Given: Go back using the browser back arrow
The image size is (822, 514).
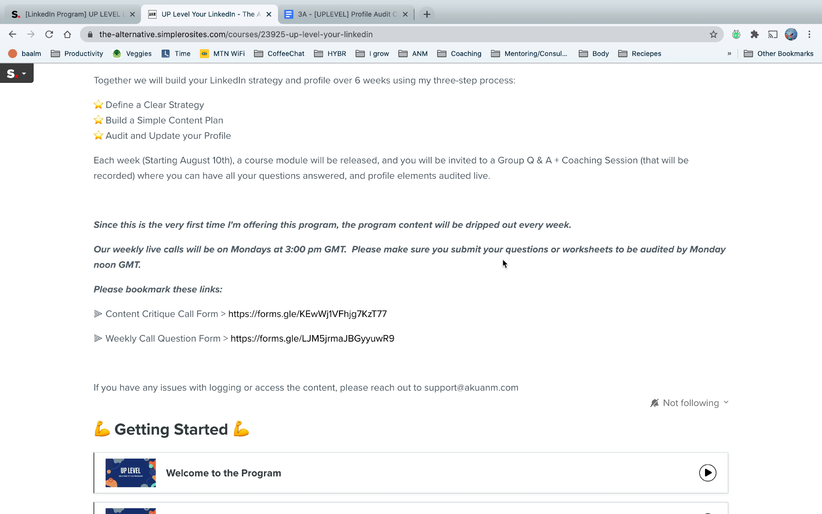Looking at the screenshot, I should click(13, 34).
